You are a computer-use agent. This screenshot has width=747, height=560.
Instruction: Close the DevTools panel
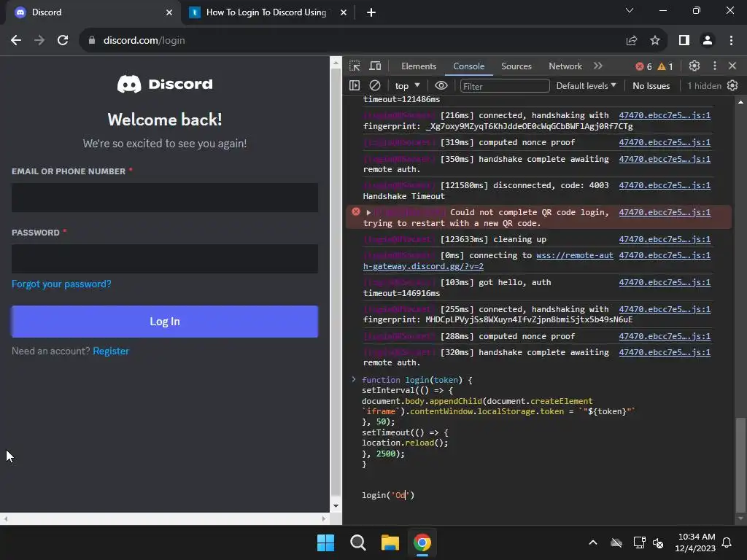pos(732,66)
